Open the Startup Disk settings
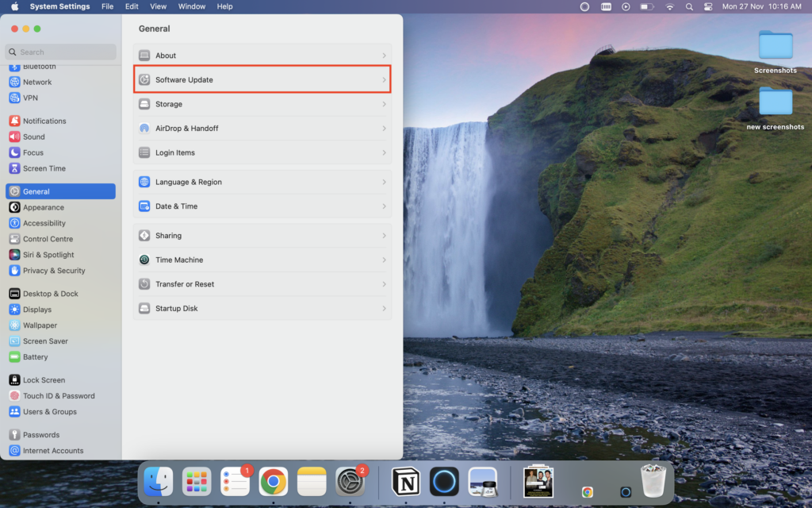Image resolution: width=812 pixels, height=508 pixels. click(x=176, y=308)
